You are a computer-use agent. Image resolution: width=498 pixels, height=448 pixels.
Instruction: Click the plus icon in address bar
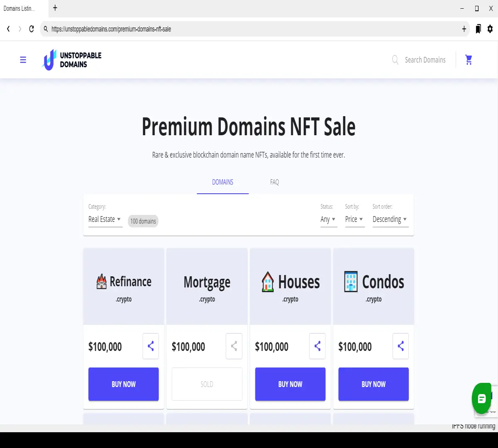(464, 29)
